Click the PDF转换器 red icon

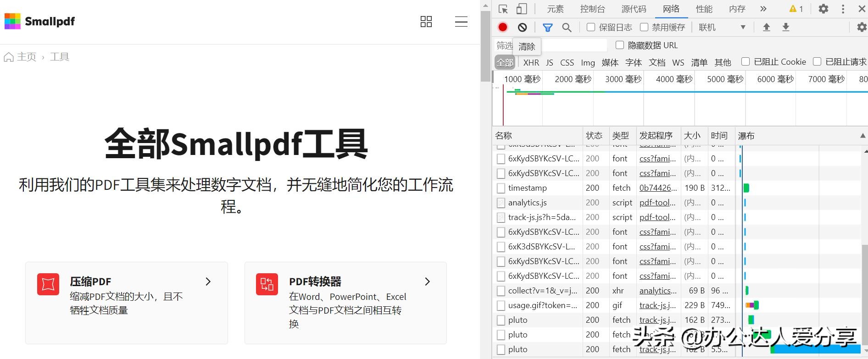[267, 284]
